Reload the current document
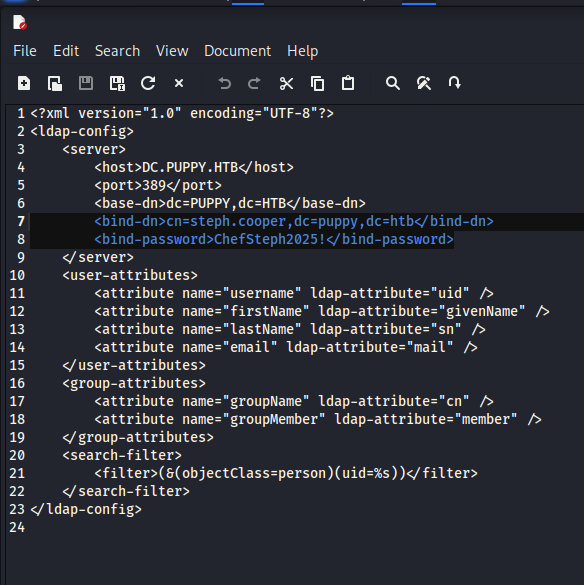The width and height of the screenshot is (584, 585). pyautogui.click(x=148, y=83)
